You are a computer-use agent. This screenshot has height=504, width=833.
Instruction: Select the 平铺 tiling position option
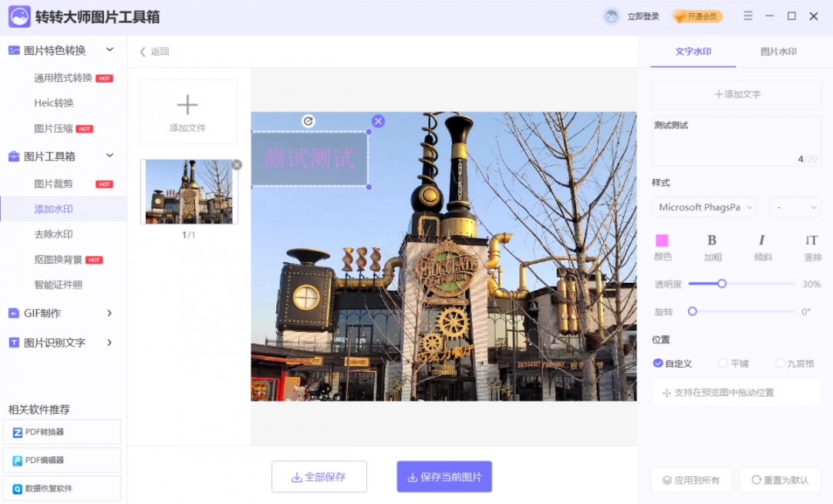[723, 363]
